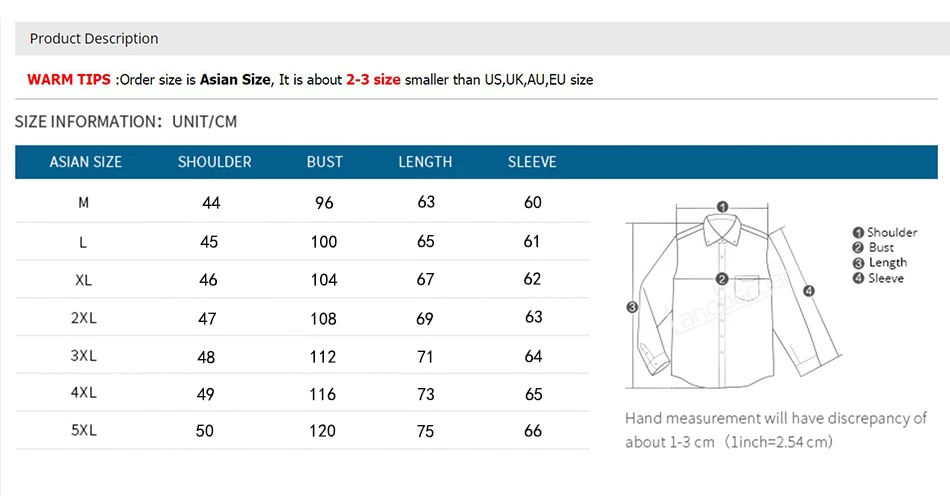Select the 5XL size row label
This screenshot has width=950, height=502.
84,431
